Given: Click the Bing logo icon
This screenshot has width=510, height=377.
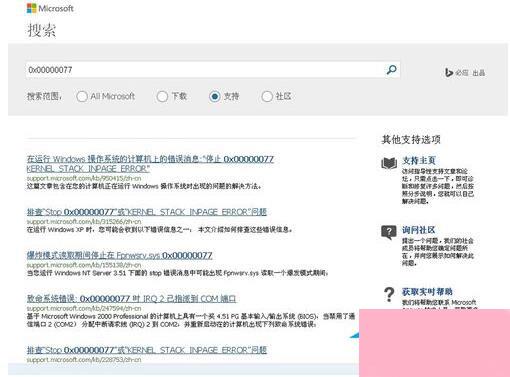Looking at the screenshot, I should click(449, 72).
